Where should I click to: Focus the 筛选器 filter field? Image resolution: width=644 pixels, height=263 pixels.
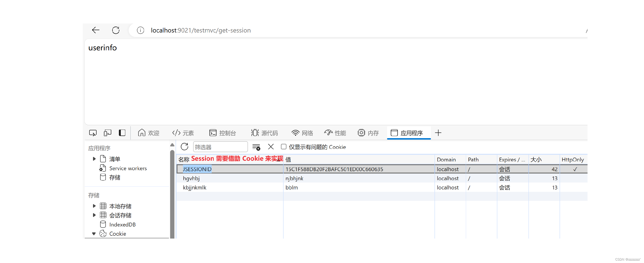(x=220, y=147)
